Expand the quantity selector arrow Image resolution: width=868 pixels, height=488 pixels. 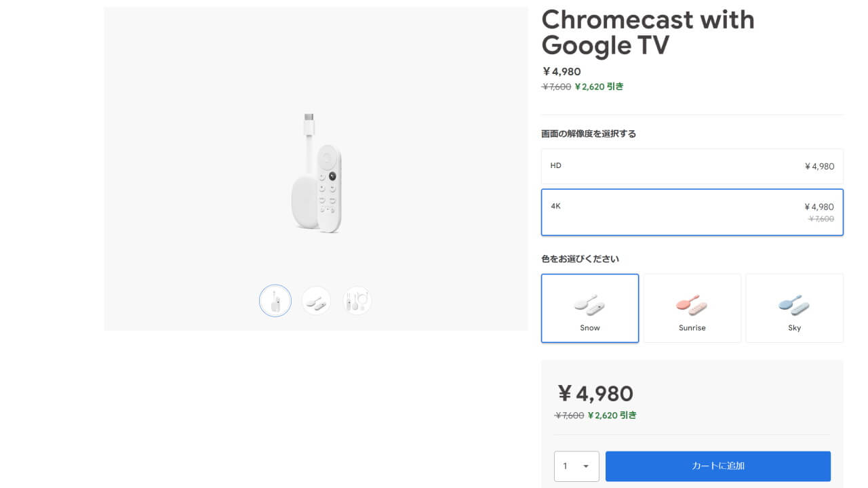[x=587, y=466]
